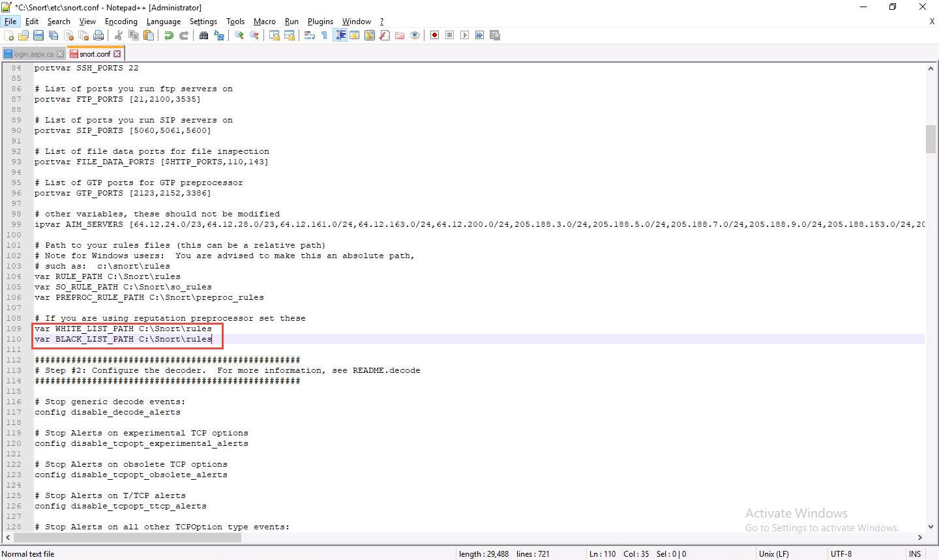Open the Run menu
Viewport: 939px width, 560px height.
pos(291,22)
